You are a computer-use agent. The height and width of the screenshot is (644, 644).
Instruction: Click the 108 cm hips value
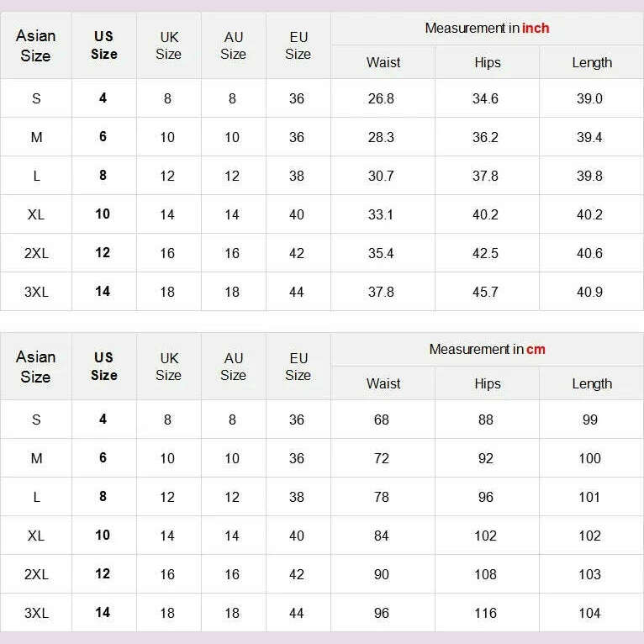pyautogui.click(x=486, y=574)
